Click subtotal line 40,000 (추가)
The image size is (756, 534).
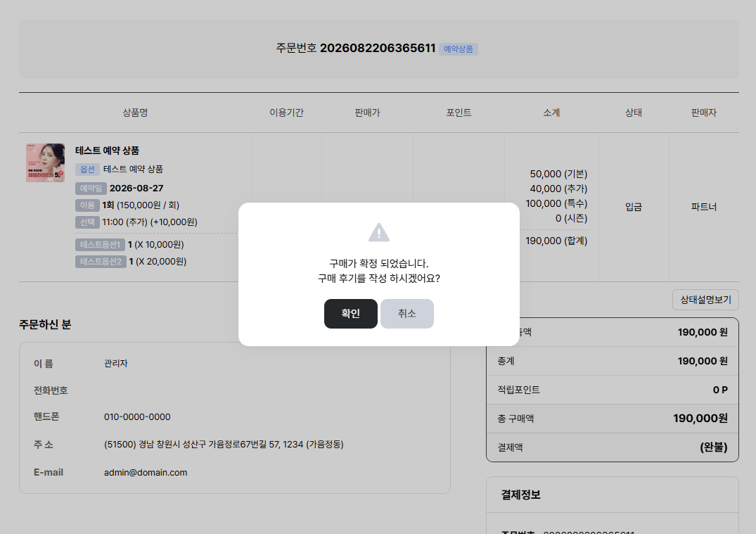[x=558, y=189]
